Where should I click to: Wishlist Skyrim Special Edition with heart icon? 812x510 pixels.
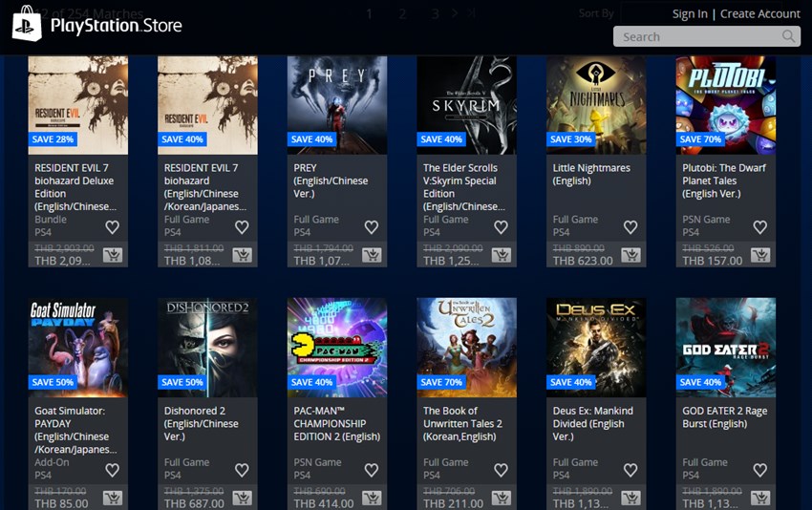point(501,226)
